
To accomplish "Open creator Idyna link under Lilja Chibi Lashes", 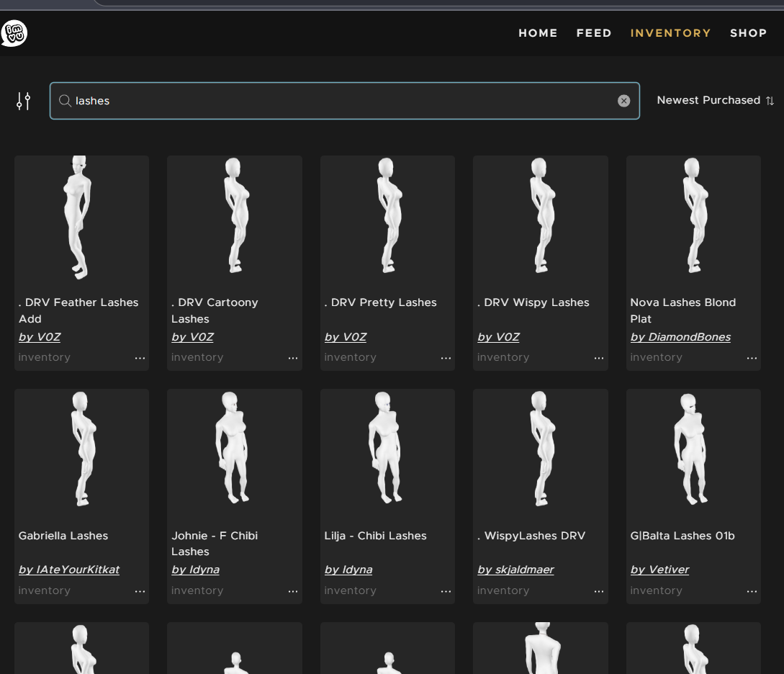I will click(x=348, y=570).
